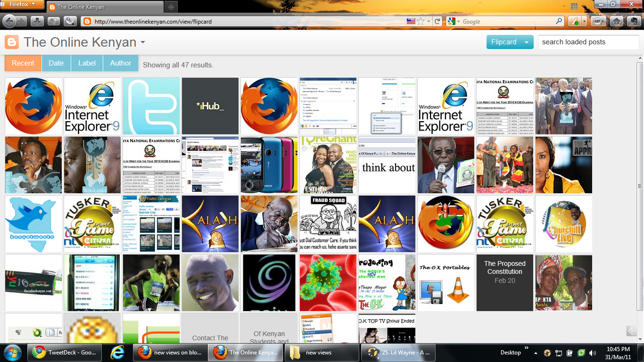Open the green virus on red cells thumbnail
The height and width of the screenshot is (362, 644).
pyautogui.click(x=328, y=283)
